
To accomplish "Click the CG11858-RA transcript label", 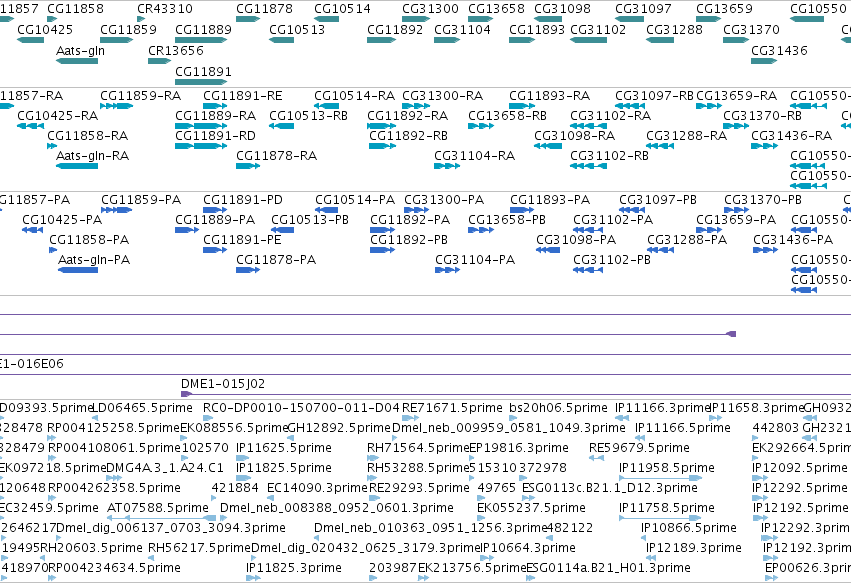I will [x=88, y=136].
